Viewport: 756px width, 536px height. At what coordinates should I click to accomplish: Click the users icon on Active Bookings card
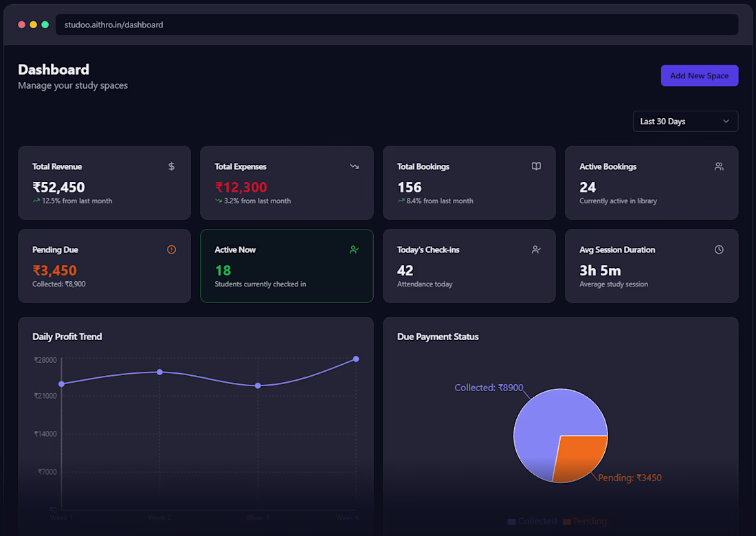tap(719, 166)
